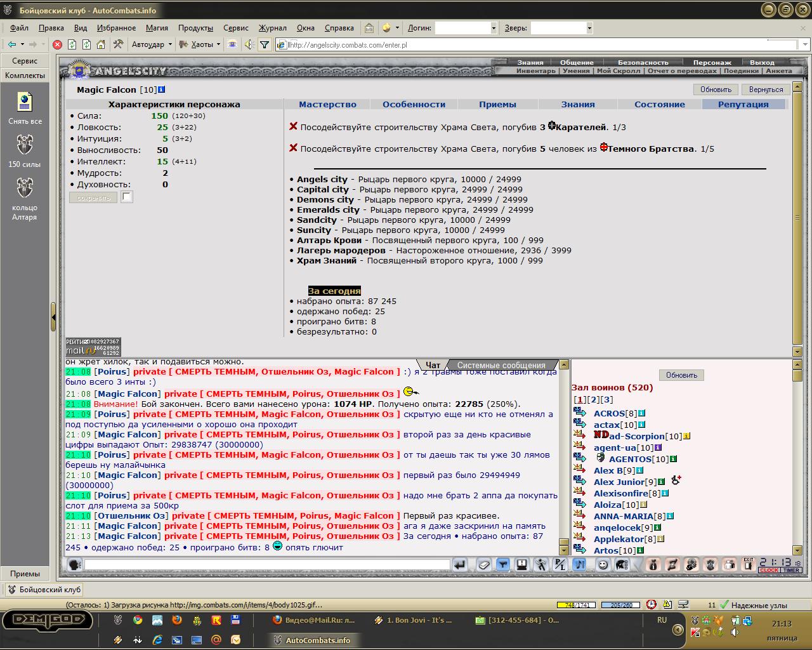This screenshot has width=812, height=650.
Task: Click the Internet Explorer icon in taskbar
Action: click(x=157, y=640)
